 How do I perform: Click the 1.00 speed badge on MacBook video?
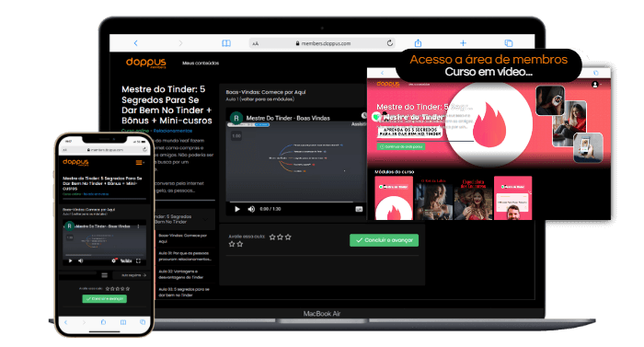coord(236,135)
